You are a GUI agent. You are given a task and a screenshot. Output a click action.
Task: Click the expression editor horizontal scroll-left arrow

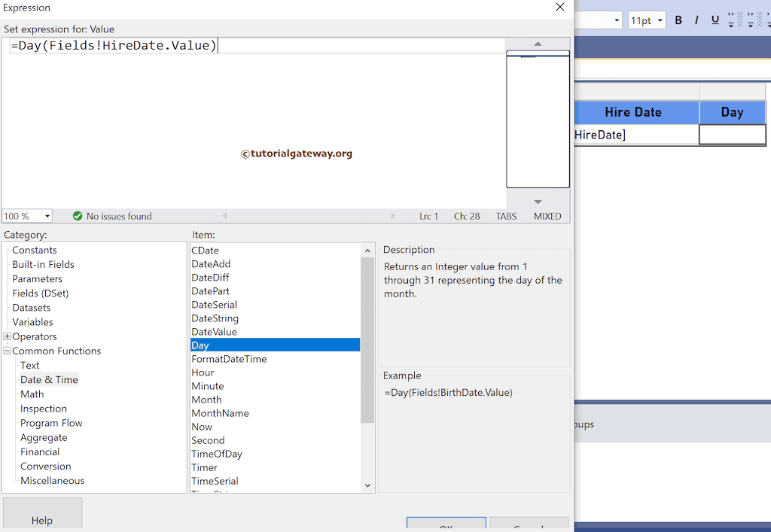pos(224,216)
